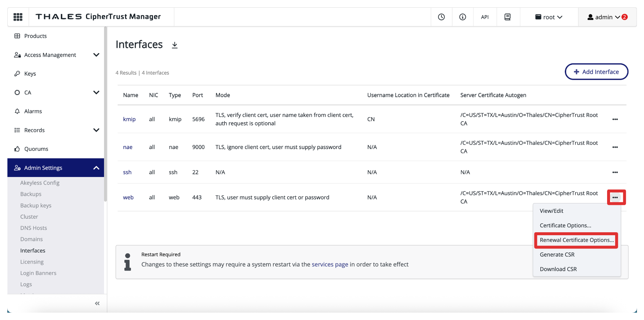Image resolution: width=644 pixels, height=320 pixels.
Task: Open actions menu for ssh interface
Action: click(615, 172)
